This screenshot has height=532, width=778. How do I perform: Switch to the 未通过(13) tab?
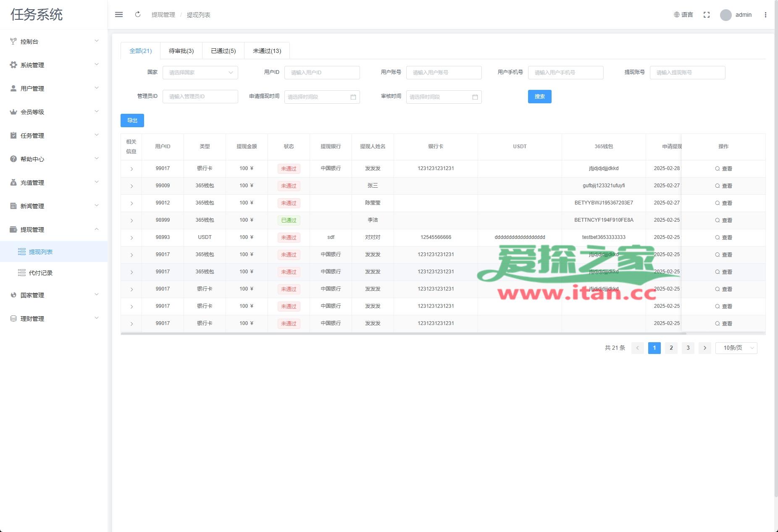267,51
